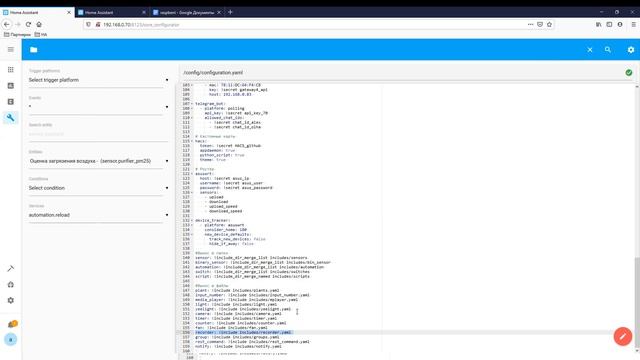Bookmark this page with the star icon

tap(549, 24)
